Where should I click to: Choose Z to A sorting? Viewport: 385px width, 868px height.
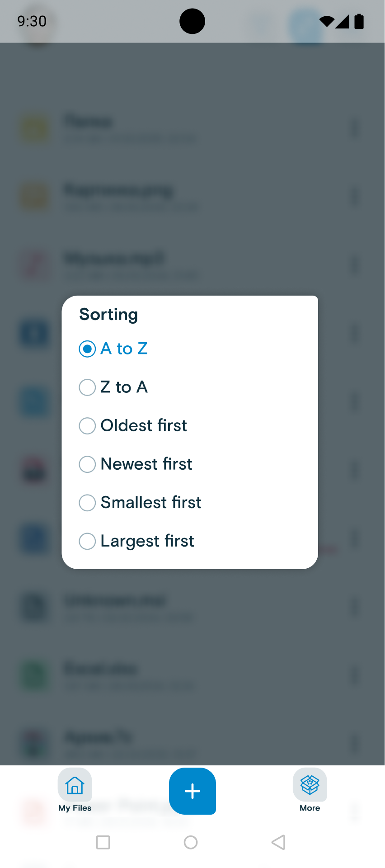[87, 387]
